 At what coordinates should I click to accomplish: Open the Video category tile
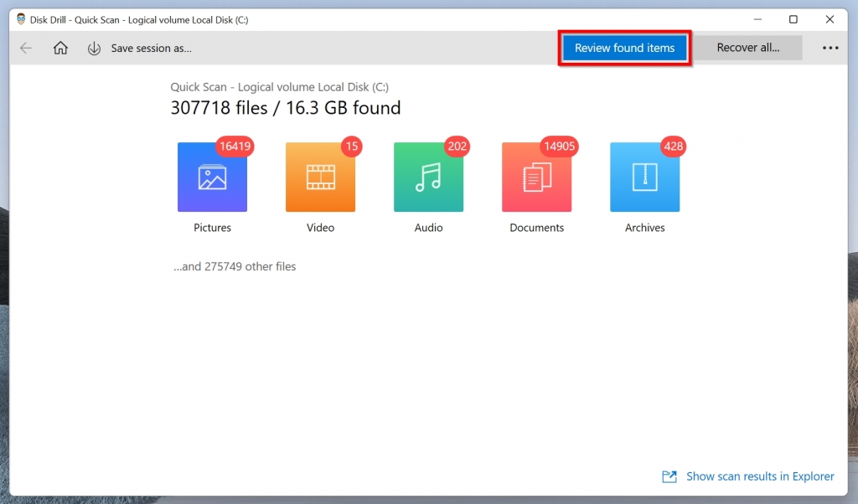[x=320, y=177]
